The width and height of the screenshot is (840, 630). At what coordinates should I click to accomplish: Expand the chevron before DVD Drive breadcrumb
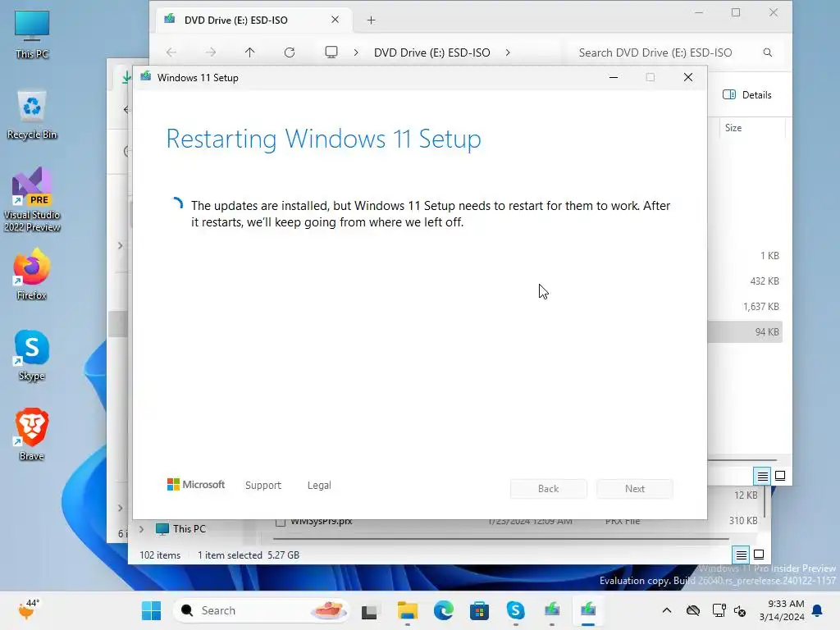[356, 52]
